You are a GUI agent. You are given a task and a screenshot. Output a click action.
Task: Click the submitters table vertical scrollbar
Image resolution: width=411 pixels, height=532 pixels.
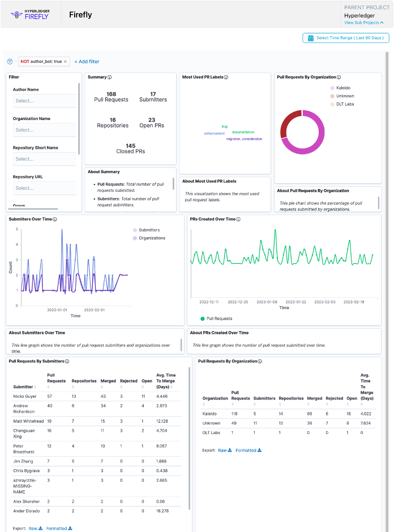pos(189,437)
